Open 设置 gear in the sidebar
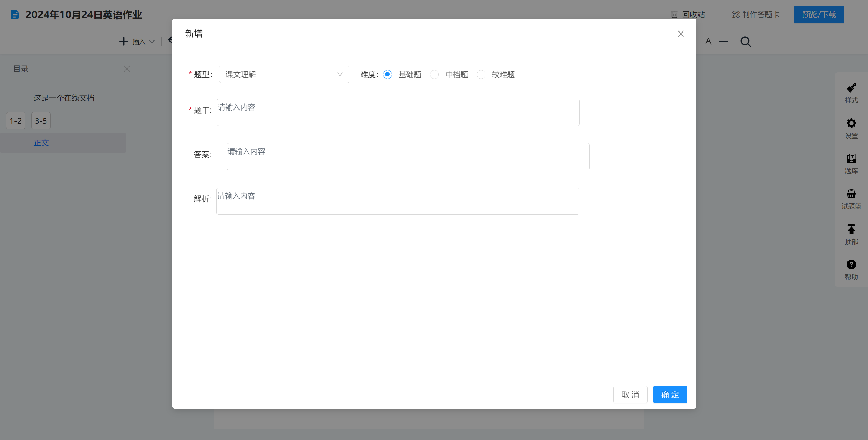 click(x=851, y=128)
